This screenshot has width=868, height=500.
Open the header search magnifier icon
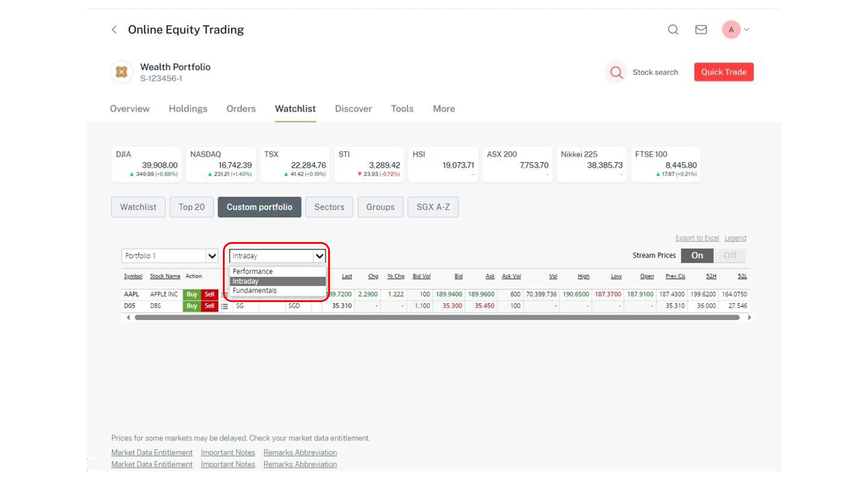673,29
